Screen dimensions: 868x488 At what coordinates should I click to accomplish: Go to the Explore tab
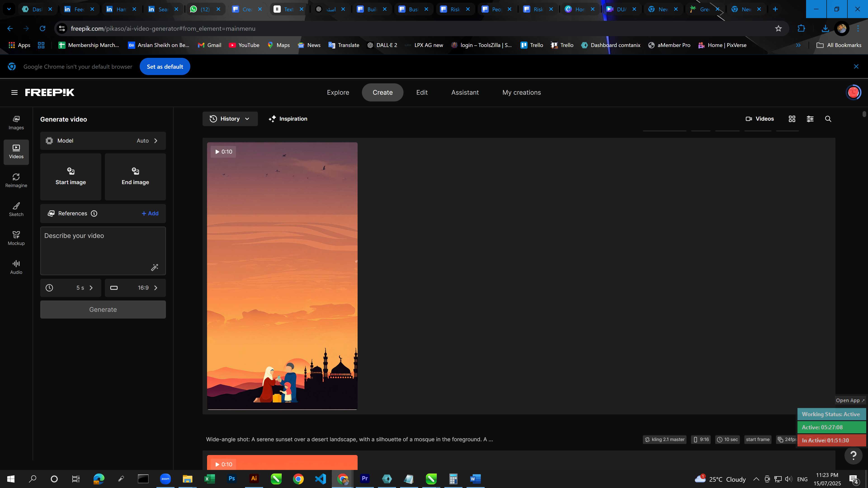338,92
